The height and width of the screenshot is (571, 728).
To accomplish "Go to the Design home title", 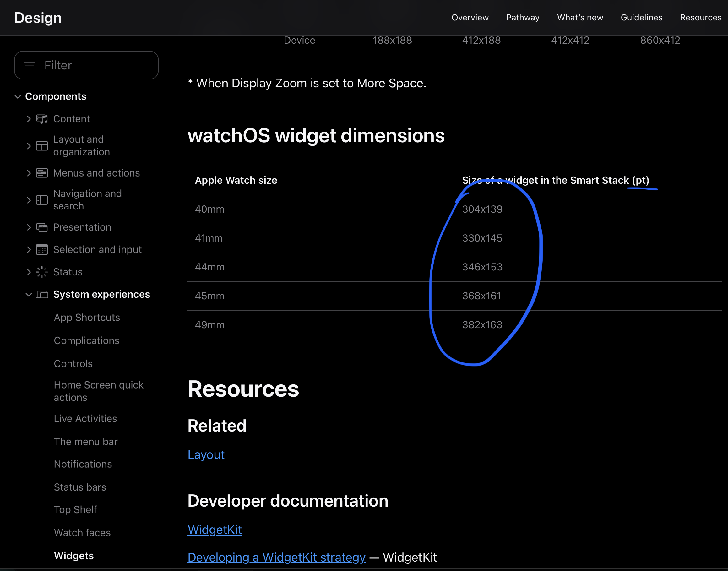I will 38,18.
